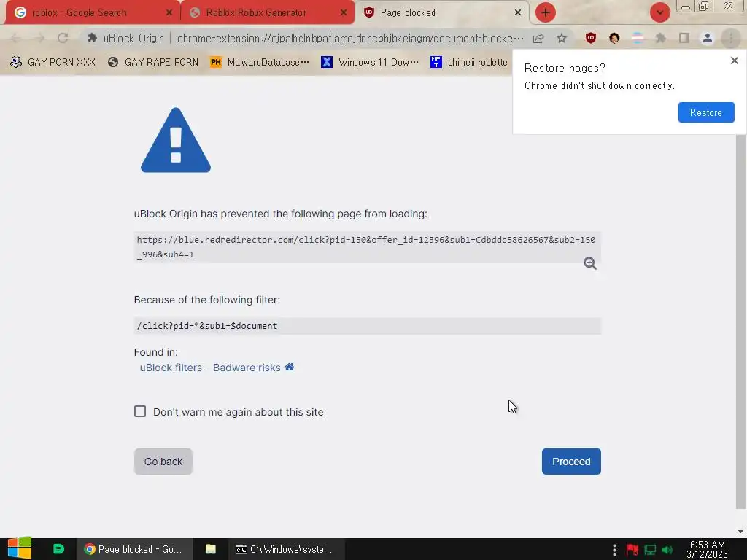Click the reload page icon
The height and width of the screenshot is (560, 747).
click(63, 38)
